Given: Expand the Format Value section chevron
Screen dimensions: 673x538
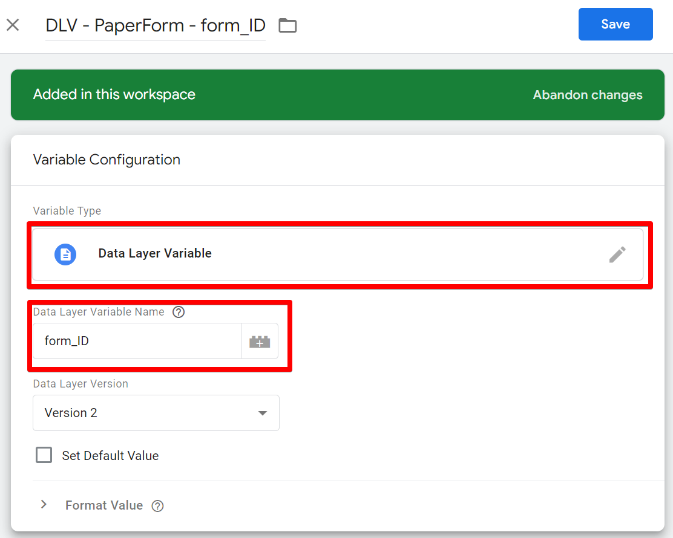Looking at the screenshot, I should (44, 505).
